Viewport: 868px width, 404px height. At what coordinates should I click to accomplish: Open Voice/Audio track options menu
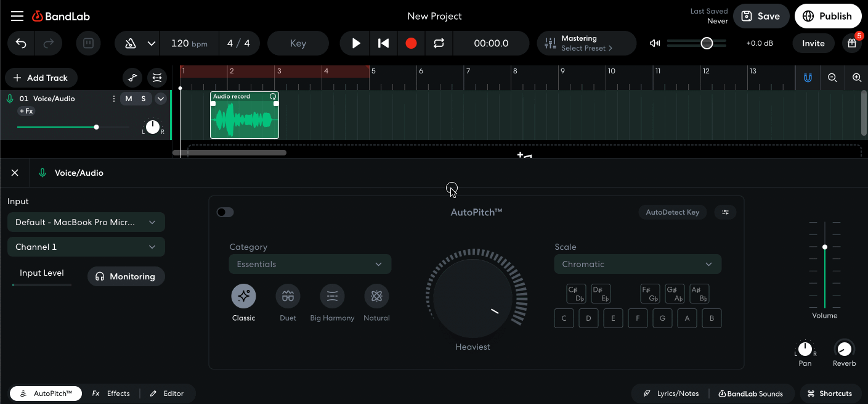pos(113,99)
